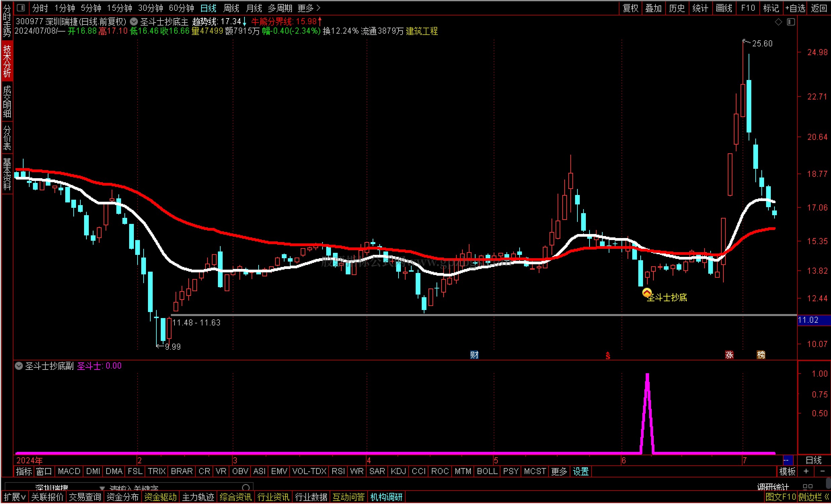Switch to 分时 chart period
This screenshot has width=831, height=504.
coord(40,8)
